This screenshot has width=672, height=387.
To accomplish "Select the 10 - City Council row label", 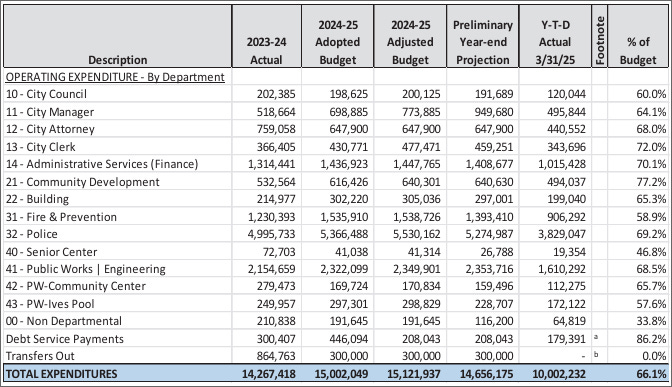I will 46,94.
